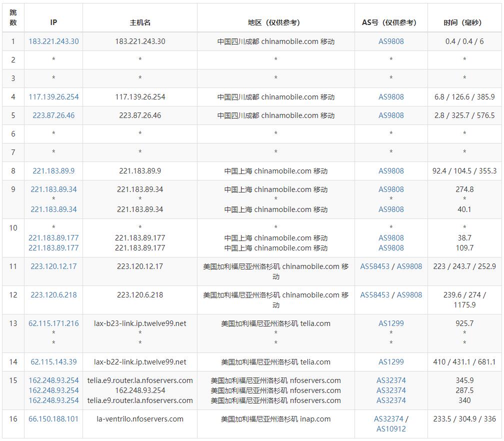Screen dimensions: 504x441
Task: Select 中国上海 chinamobile.com in hop 8 row
Action: pyautogui.click(x=276, y=171)
